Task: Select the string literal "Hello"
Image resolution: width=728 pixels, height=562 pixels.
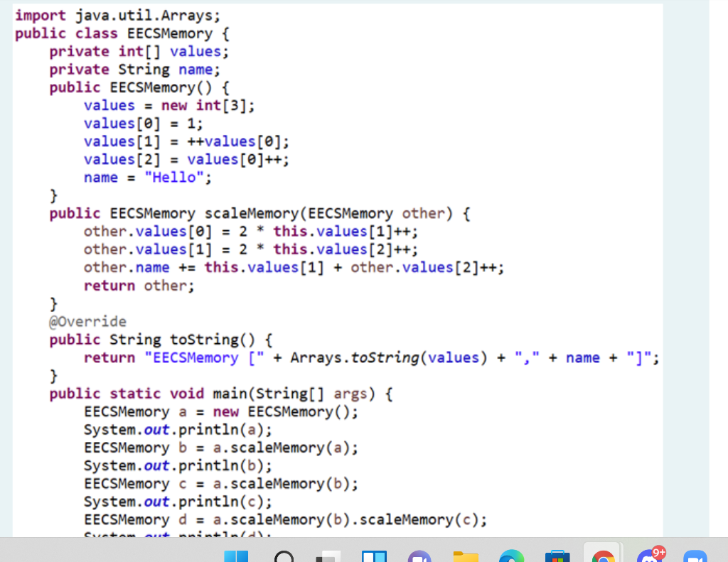Action: (x=178, y=177)
